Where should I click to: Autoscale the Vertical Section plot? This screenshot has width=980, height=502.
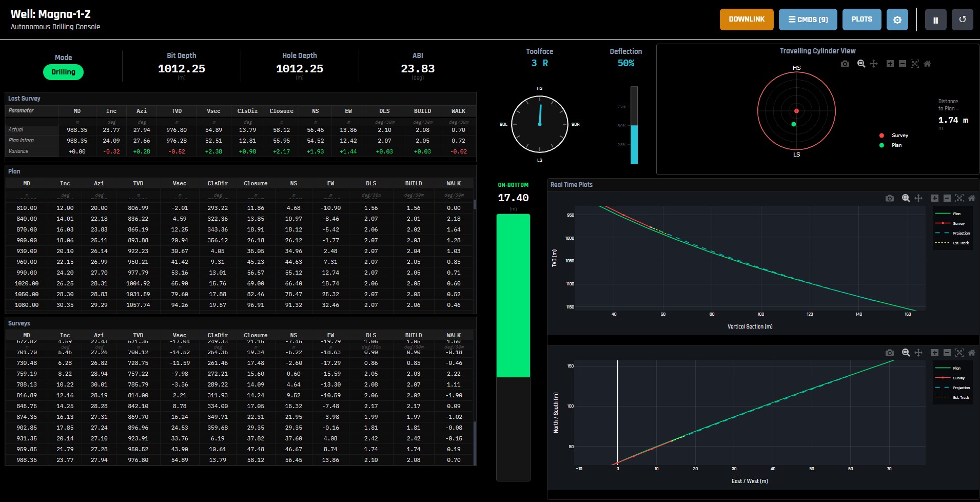tap(959, 198)
